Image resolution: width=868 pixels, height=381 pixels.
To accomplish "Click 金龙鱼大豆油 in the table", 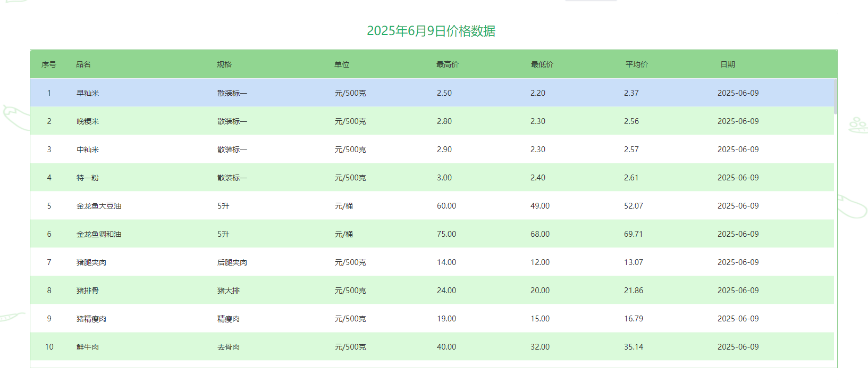I will tap(99, 206).
